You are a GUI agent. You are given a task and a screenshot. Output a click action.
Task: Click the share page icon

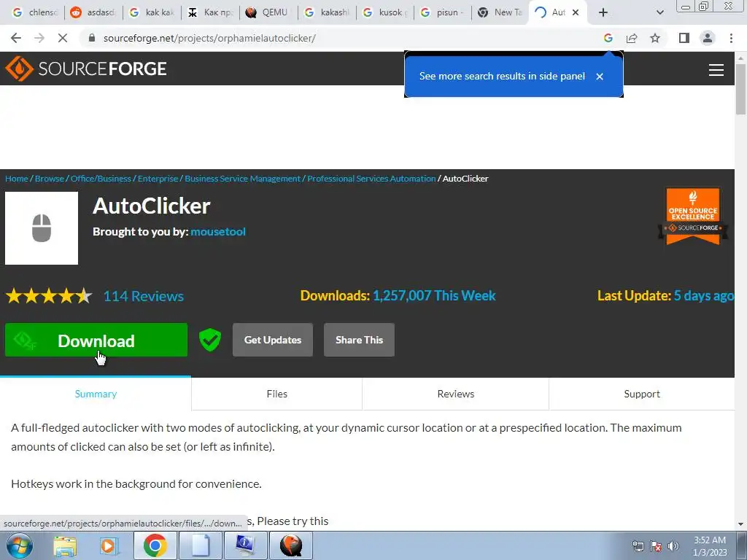(x=632, y=38)
